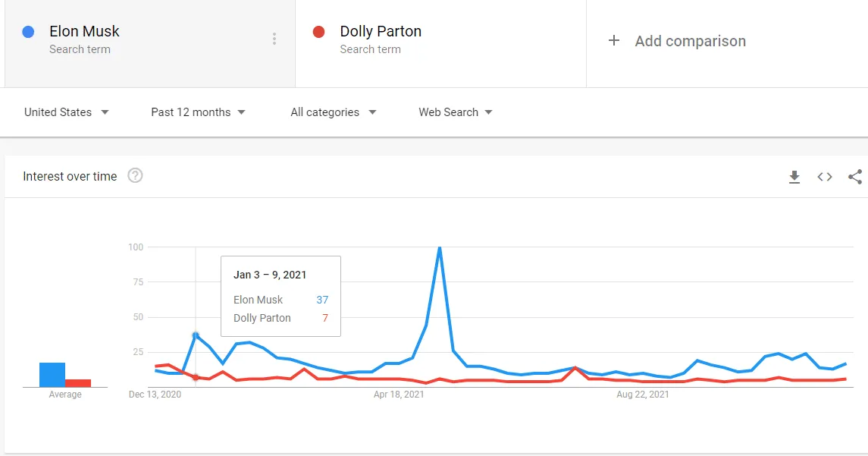Click the help icon beside Interest over time
The image size is (868, 456).
point(135,176)
